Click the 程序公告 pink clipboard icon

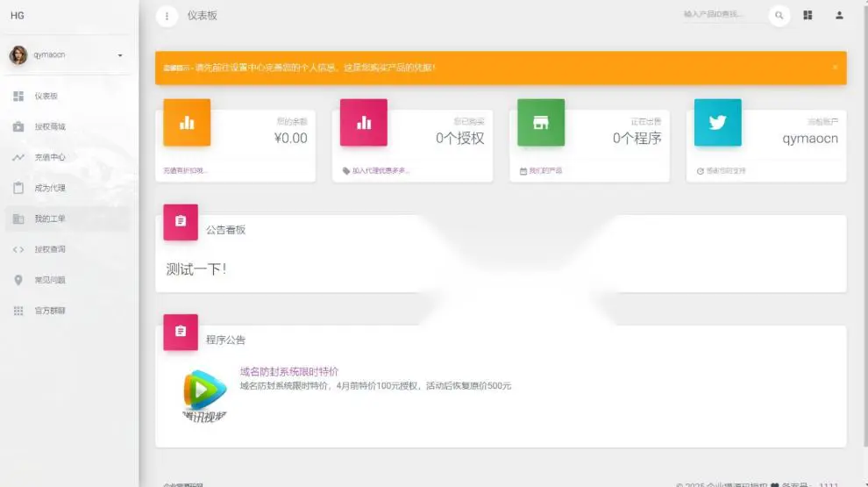181,333
